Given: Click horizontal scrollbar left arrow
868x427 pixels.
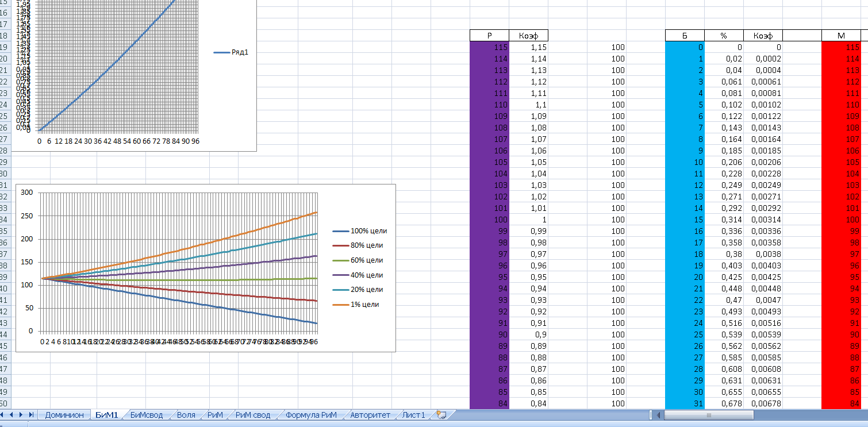Looking at the screenshot, I should (659, 415).
